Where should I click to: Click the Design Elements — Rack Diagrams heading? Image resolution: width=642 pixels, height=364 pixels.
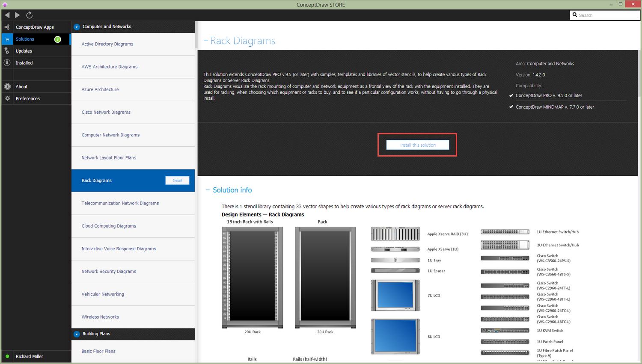pyautogui.click(x=263, y=215)
